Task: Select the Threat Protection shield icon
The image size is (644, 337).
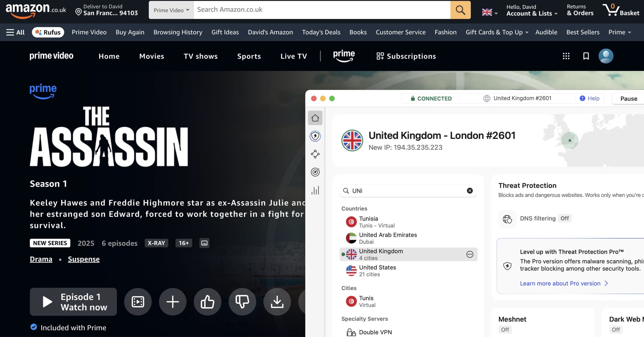Action: pyautogui.click(x=315, y=136)
